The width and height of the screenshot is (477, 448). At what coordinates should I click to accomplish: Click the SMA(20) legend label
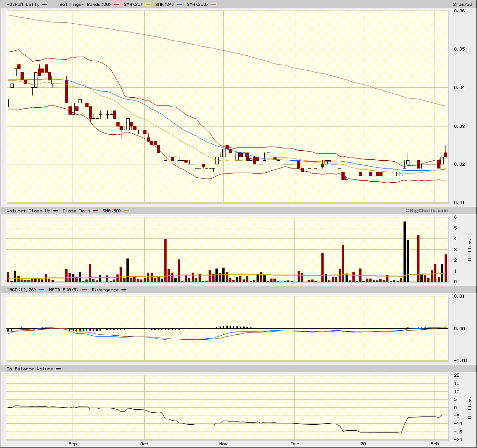tap(133, 5)
